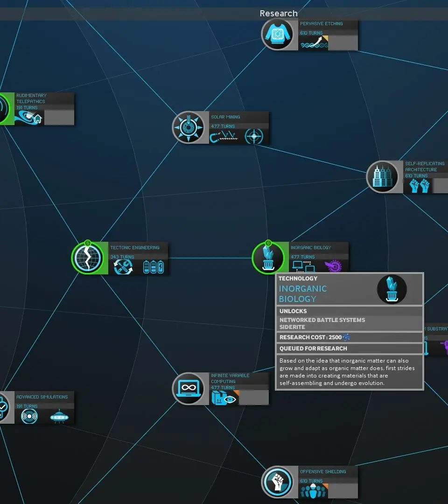Click the fist unlocks under Self-Replicating Architecture
This screenshot has width=448, height=504.
tap(420, 186)
